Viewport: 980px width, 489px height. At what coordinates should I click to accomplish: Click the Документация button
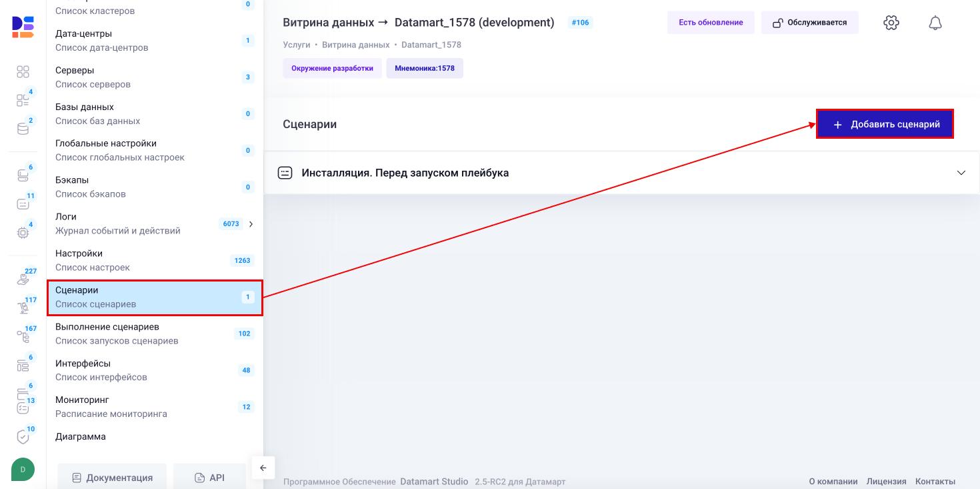click(112, 478)
